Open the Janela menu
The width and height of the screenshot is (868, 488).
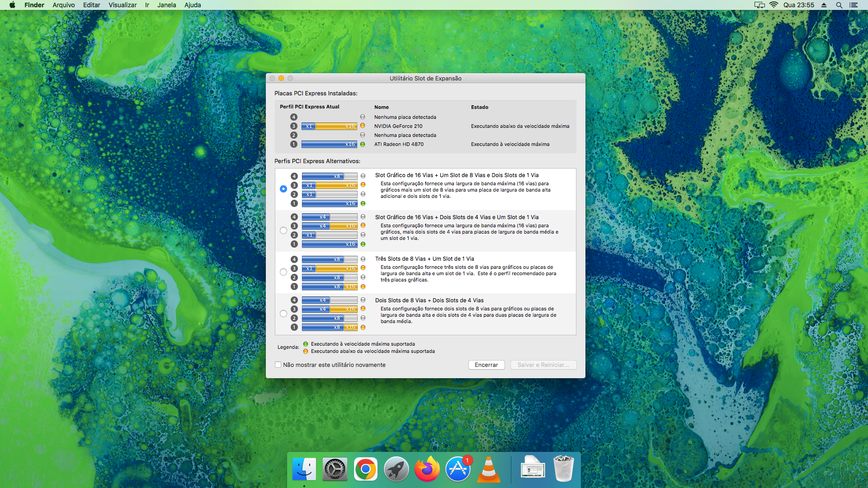coord(166,5)
